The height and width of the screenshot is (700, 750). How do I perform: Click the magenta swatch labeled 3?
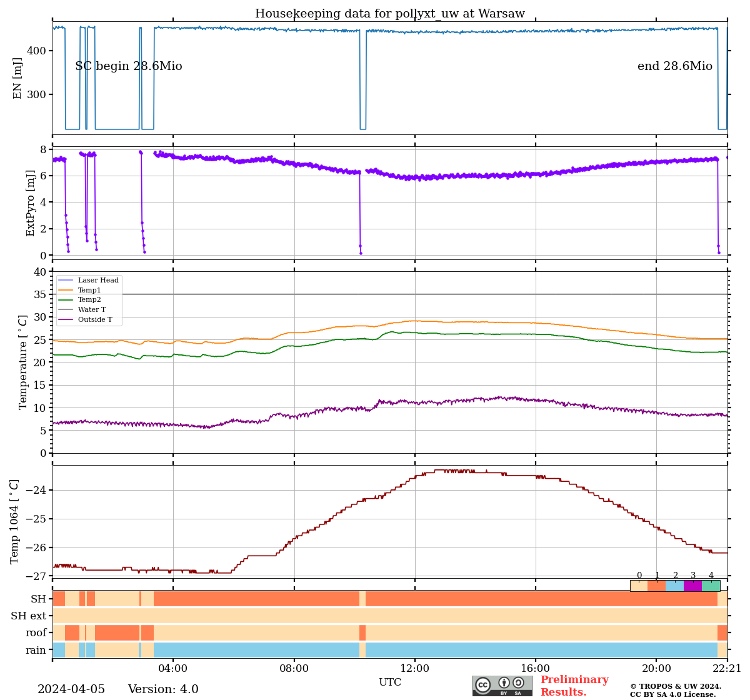(692, 586)
